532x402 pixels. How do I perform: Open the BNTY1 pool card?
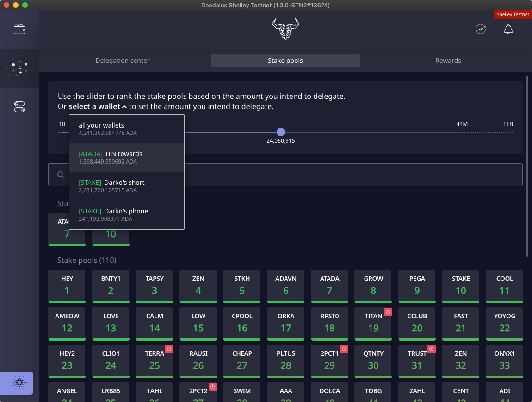111,286
